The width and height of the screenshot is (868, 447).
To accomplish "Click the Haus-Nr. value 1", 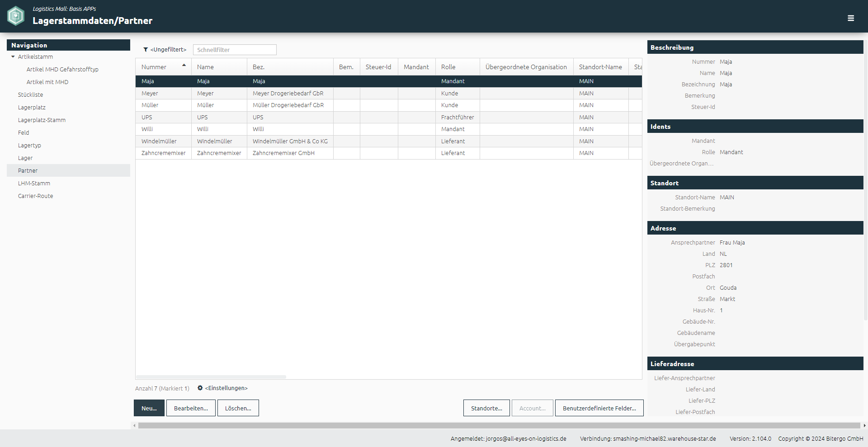I will (722, 311).
